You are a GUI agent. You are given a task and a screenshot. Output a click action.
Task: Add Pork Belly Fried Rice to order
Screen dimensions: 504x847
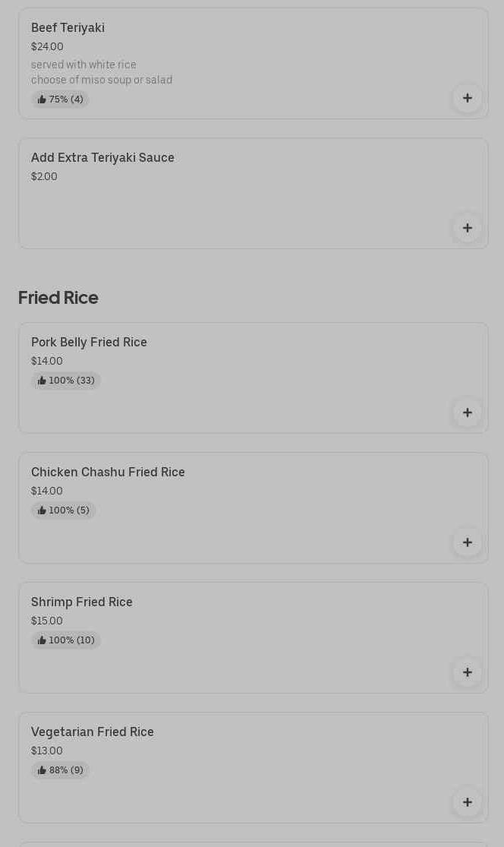pos(467,412)
